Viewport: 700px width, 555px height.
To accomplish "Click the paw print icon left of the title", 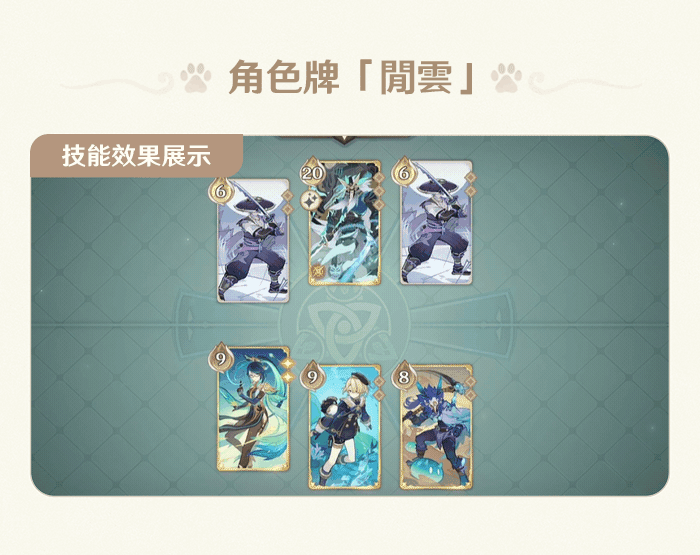I will pyautogui.click(x=196, y=78).
